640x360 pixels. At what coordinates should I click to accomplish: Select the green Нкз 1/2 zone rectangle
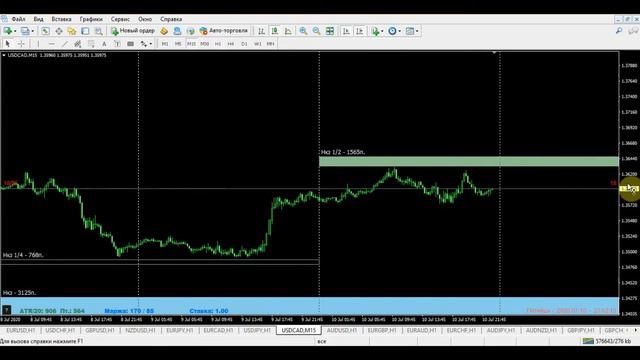click(469, 162)
